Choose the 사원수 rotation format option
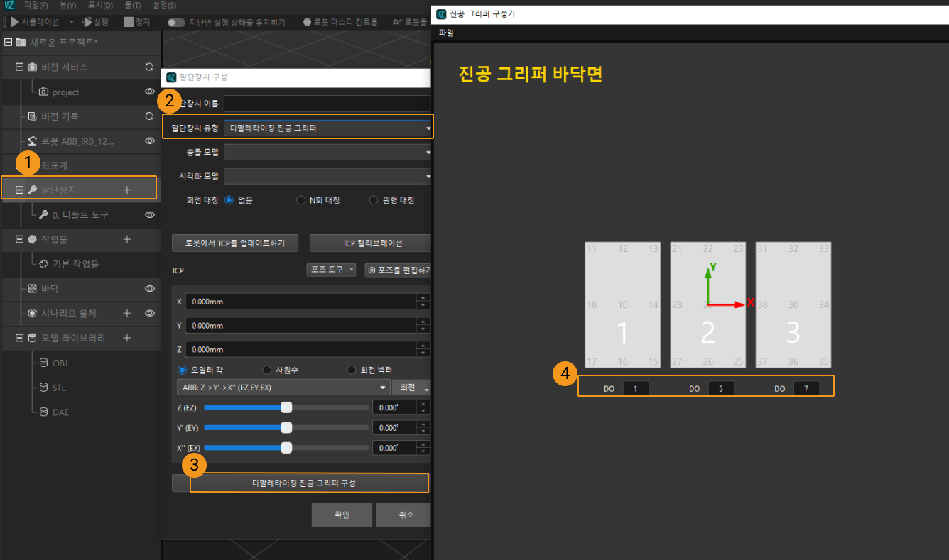Screen dimensions: 949x560 click(267, 370)
